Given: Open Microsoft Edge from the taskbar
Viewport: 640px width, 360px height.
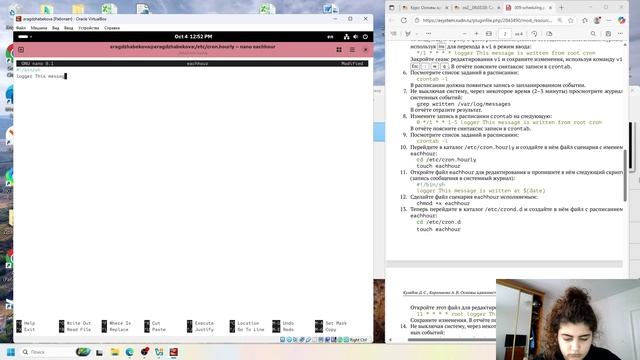Looking at the screenshot, I should [x=130, y=352].
